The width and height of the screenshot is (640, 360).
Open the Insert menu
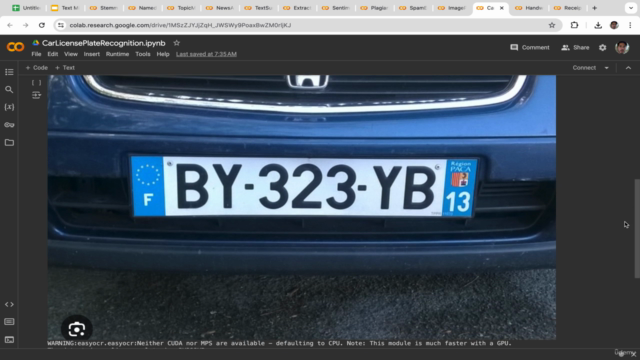[91, 54]
